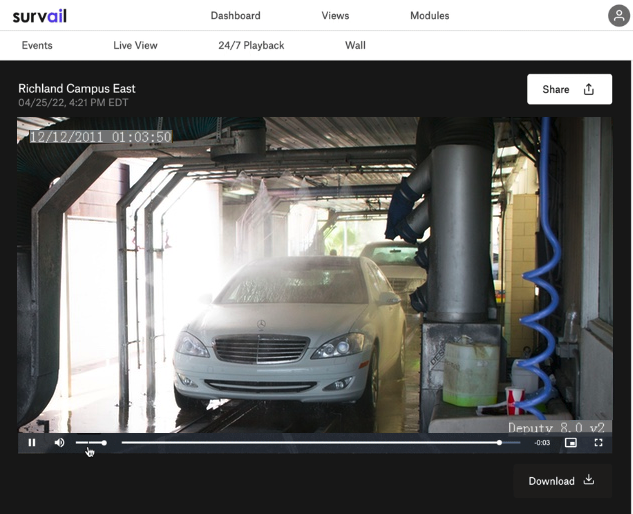Download the video clip
633x514 pixels.
tap(562, 481)
